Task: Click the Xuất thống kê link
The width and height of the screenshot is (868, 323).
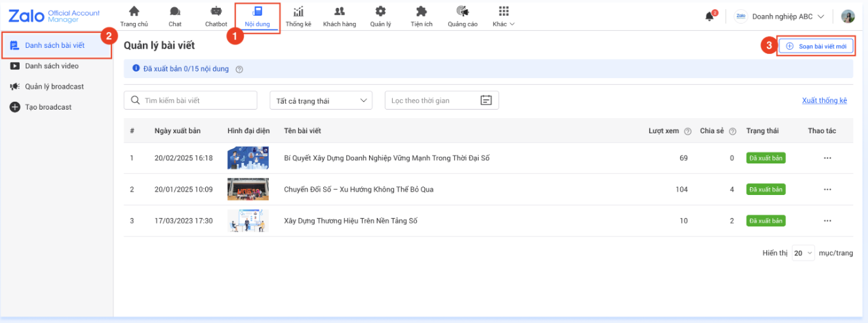Action: [824, 100]
